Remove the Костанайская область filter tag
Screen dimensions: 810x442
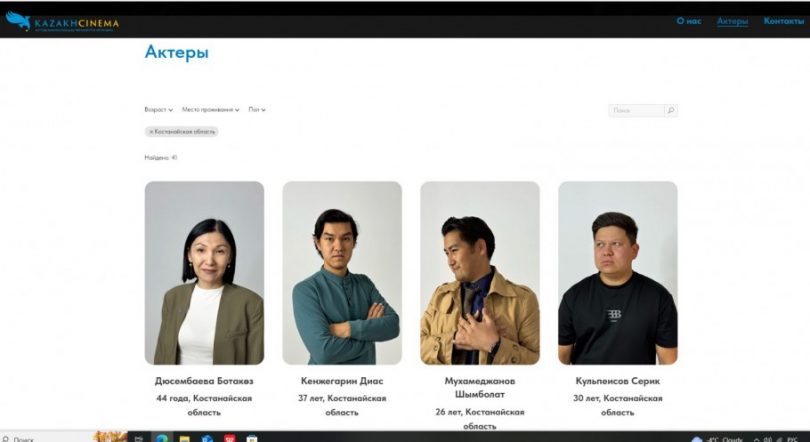click(151, 131)
